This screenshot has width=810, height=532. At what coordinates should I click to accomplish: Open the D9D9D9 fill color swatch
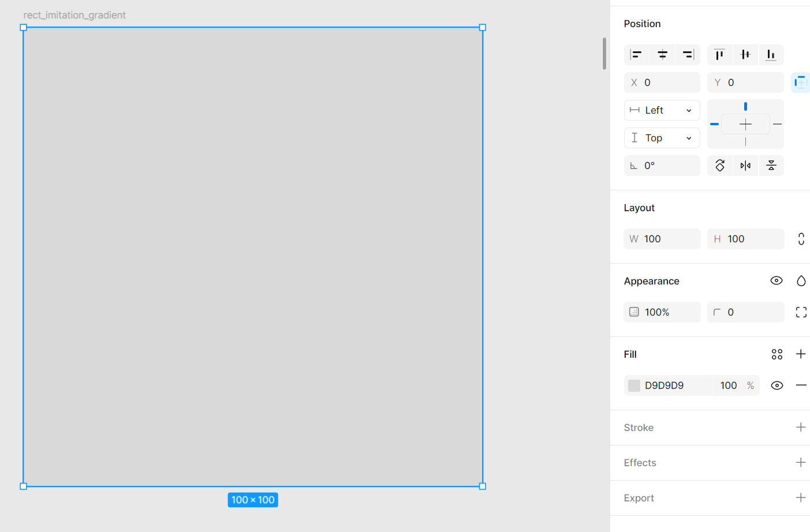pyautogui.click(x=634, y=385)
